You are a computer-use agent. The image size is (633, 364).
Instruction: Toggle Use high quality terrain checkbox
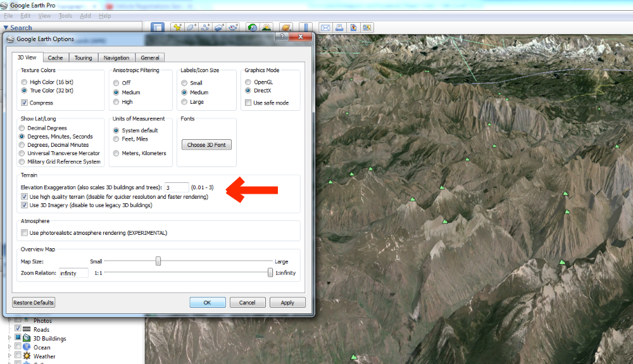click(x=24, y=196)
